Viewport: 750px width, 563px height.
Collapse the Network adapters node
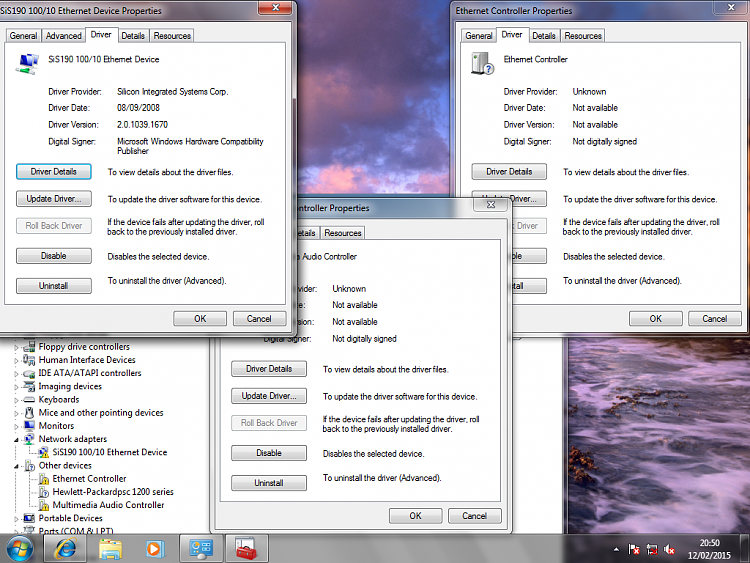pyautogui.click(x=16, y=440)
